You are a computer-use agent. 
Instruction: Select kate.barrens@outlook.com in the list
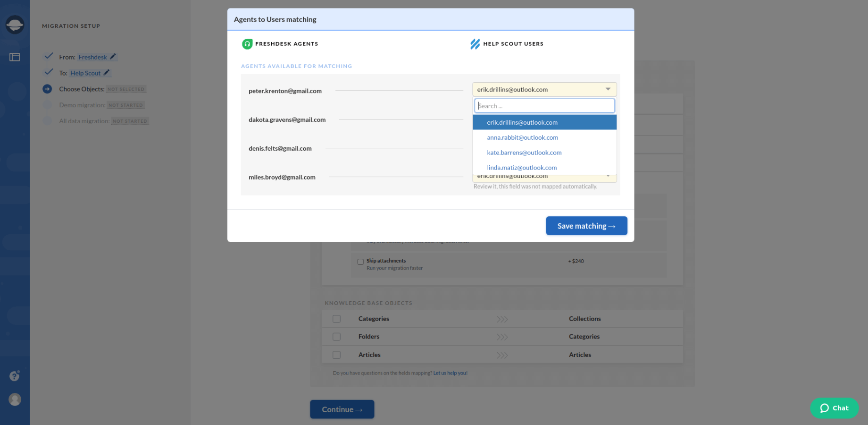tap(544, 153)
